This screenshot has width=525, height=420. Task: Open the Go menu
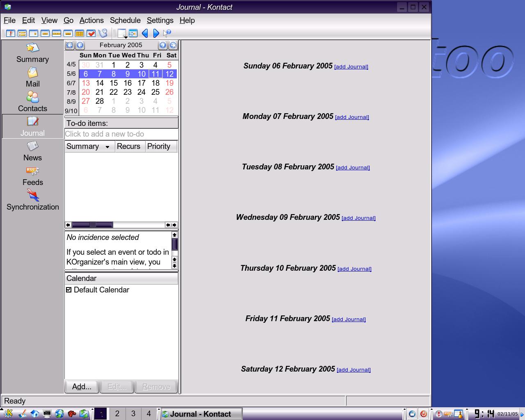pos(68,21)
